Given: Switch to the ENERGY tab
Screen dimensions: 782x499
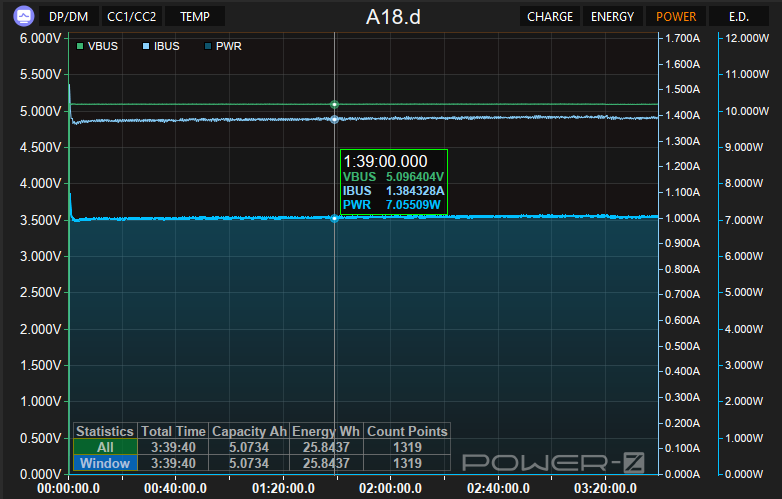Looking at the screenshot, I should pyautogui.click(x=612, y=16).
